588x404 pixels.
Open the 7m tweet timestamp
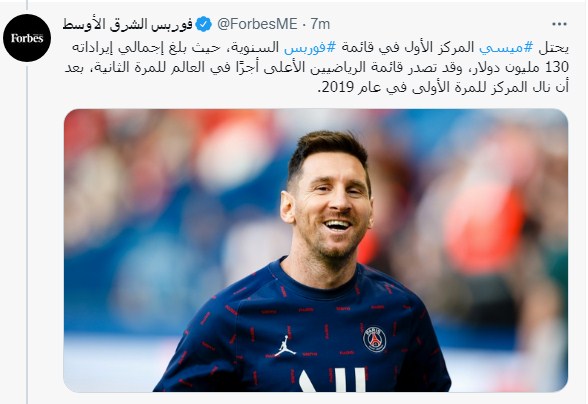[320, 24]
